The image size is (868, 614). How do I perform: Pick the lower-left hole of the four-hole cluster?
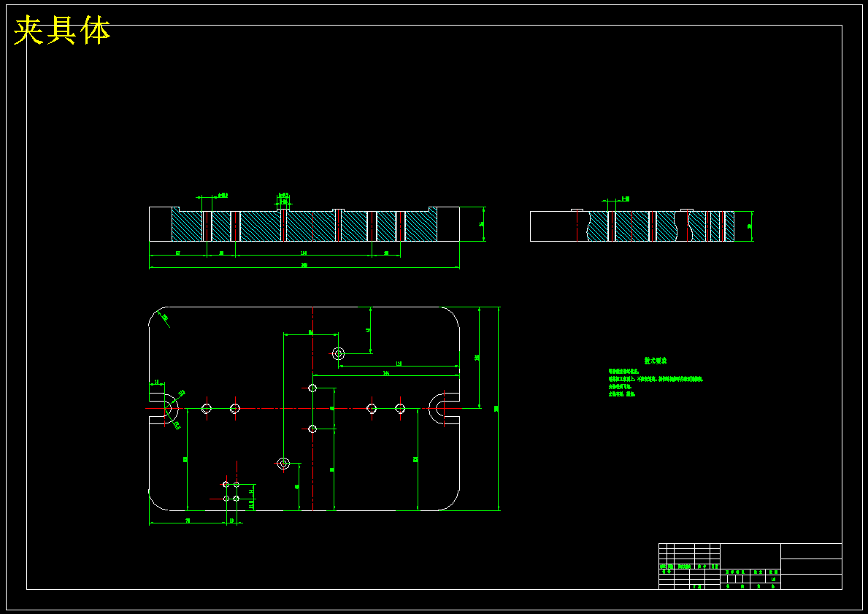tap(226, 499)
